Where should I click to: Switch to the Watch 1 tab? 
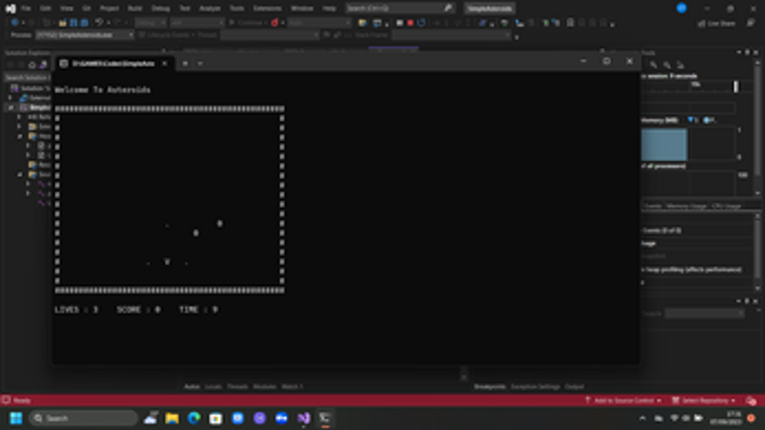point(292,387)
